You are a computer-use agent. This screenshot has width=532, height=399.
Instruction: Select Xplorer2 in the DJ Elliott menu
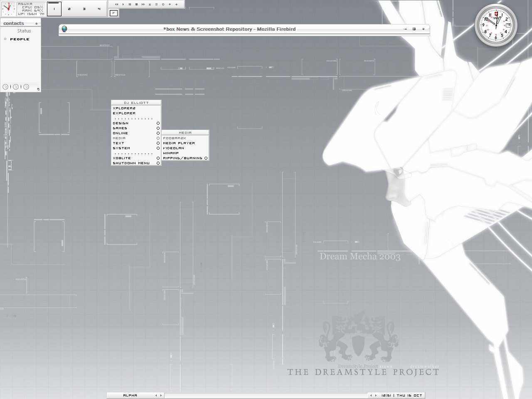[x=124, y=108]
